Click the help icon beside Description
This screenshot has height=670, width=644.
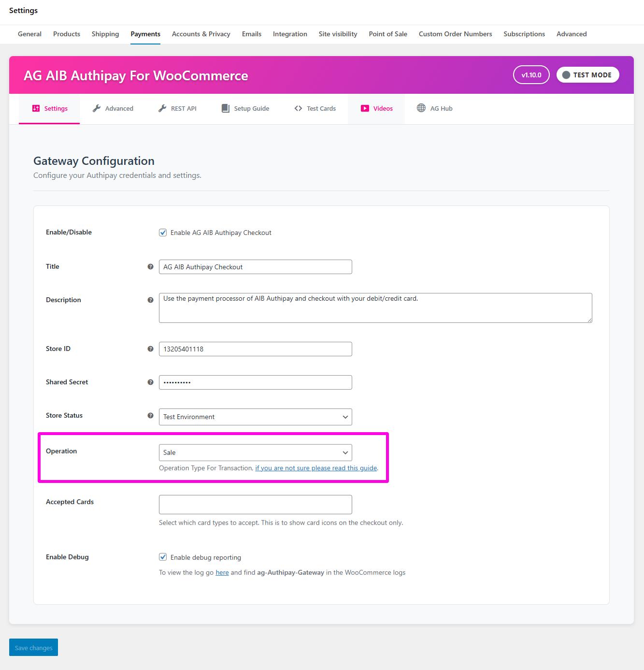(150, 300)
